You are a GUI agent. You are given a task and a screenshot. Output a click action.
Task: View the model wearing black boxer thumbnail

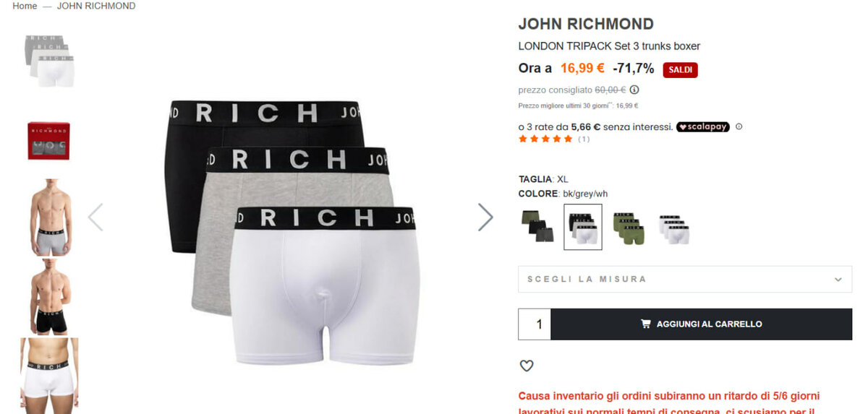click(49, 297)
